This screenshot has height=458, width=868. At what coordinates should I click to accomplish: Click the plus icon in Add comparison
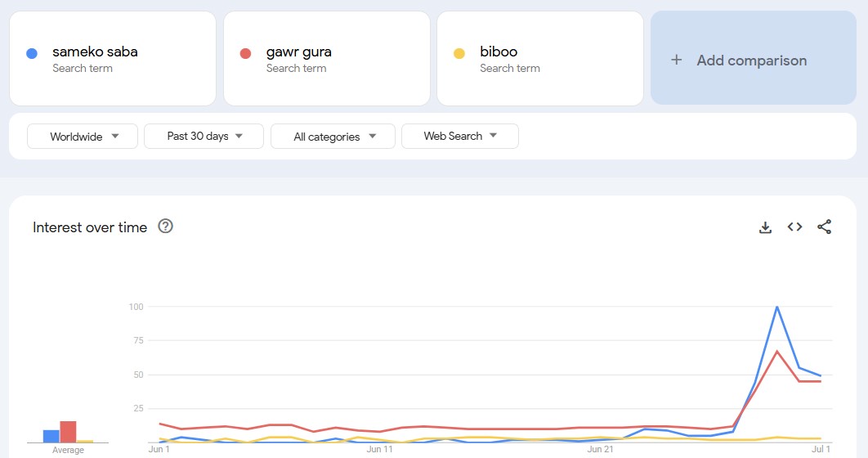[x=677, y=60]
